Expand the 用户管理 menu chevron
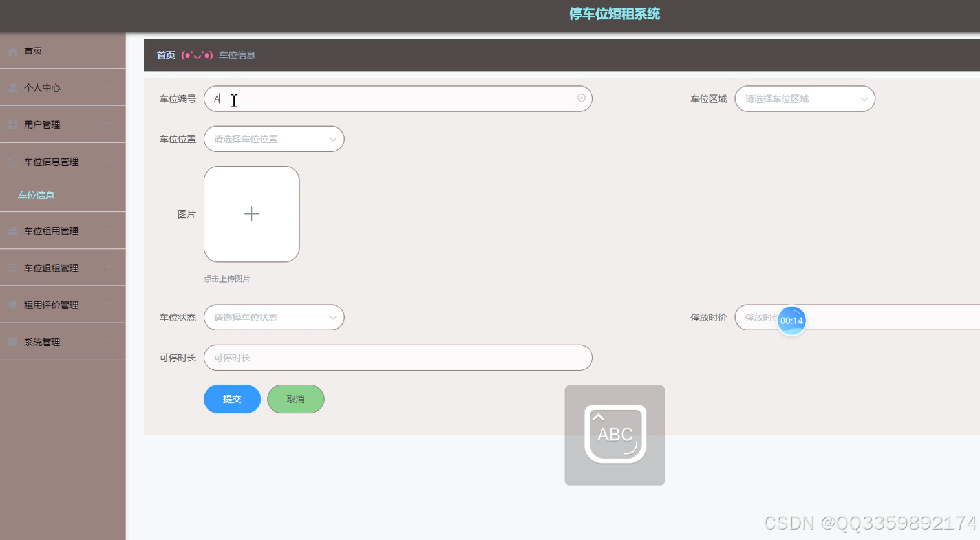Screen dimensions: 980x540 (x=109, y=124)
